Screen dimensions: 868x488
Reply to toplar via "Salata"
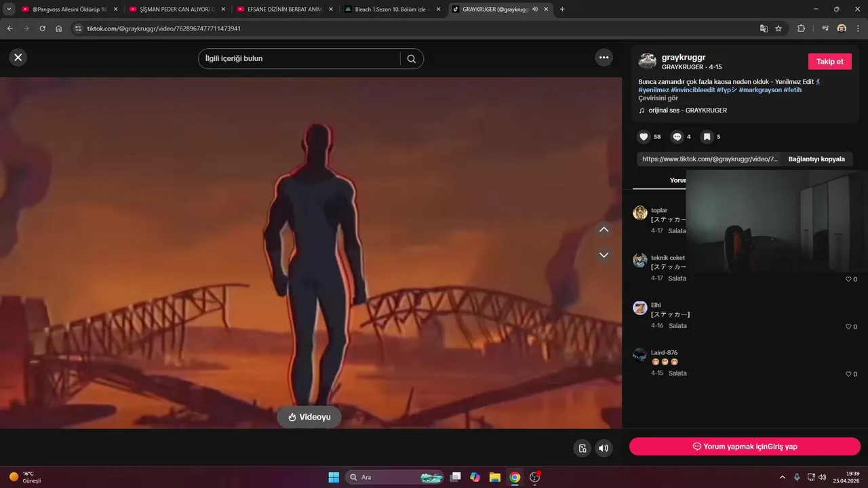(x=677, y=231)
